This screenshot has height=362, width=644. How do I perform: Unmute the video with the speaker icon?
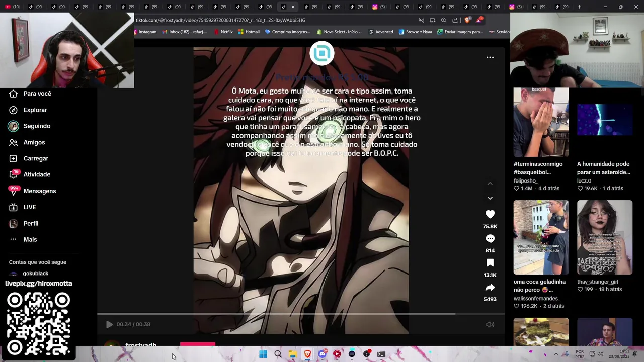[490, 324]
